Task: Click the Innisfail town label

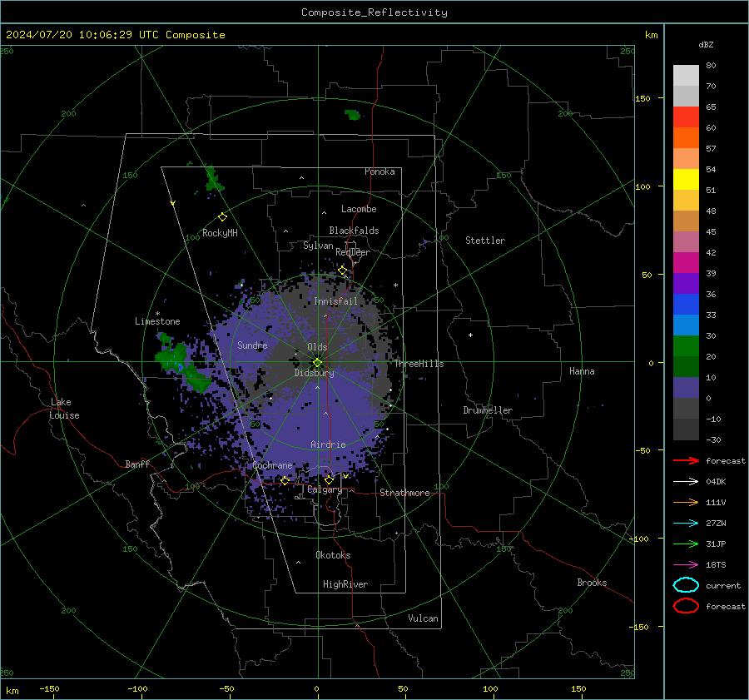Action: (335, 301)
